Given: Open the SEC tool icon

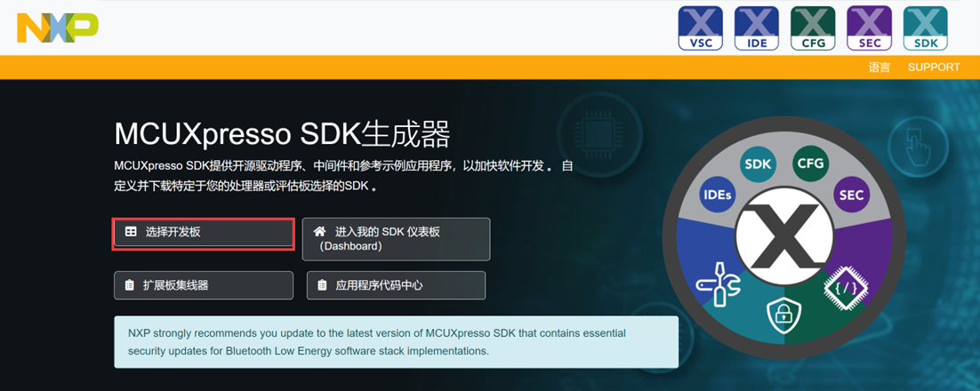Looking at the screenshot, I should 869,28.
